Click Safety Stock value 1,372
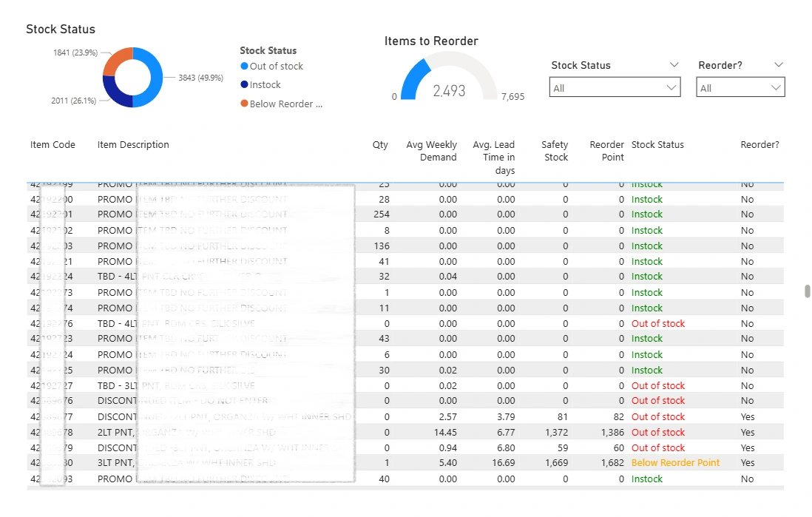 [557, 432]
